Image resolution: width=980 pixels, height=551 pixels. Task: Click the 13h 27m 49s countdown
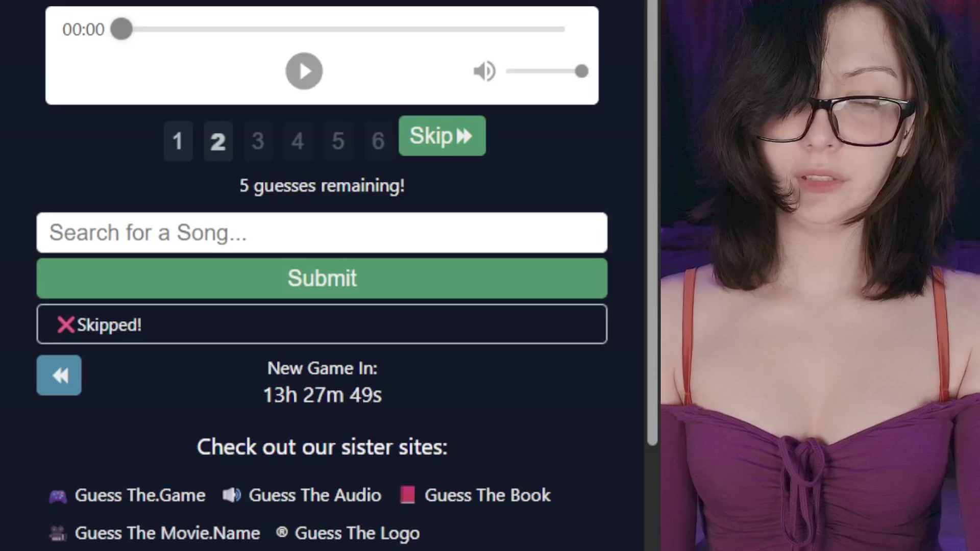click(x=322, y=395)
